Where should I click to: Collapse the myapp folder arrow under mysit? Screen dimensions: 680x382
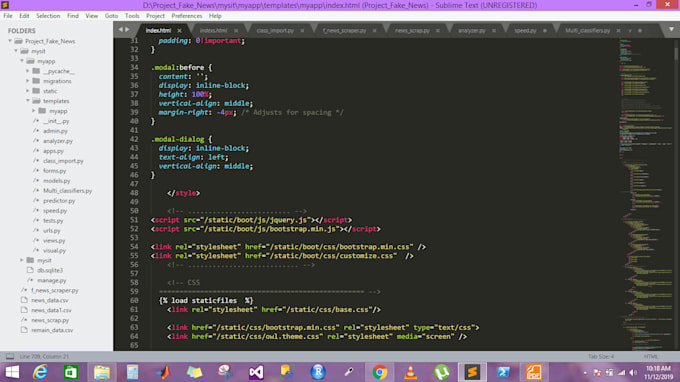[x=22, y=61]
